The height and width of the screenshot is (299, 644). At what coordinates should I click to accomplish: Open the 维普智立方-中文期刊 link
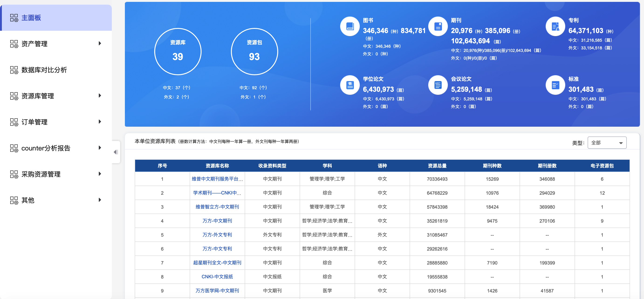coord(217,207)
